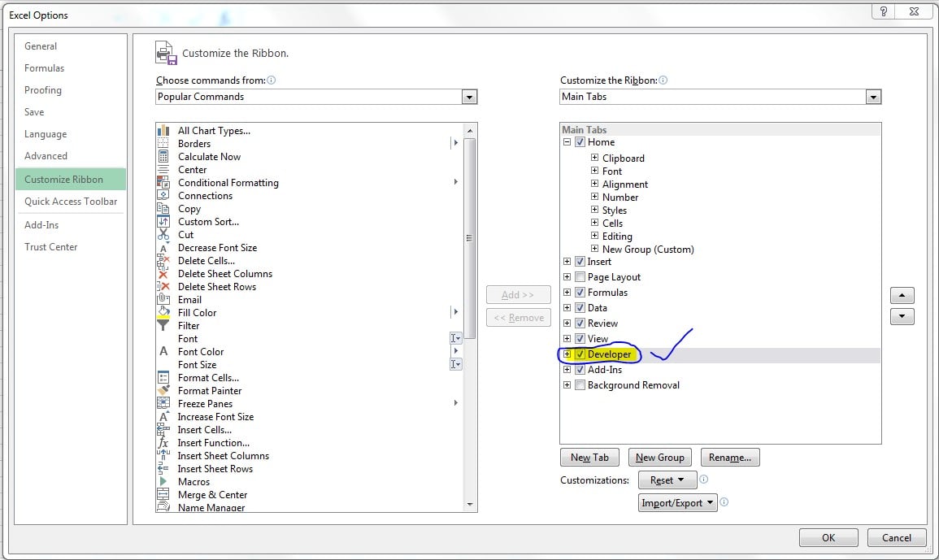Click the Move Down arrow button

pos(902,317)
